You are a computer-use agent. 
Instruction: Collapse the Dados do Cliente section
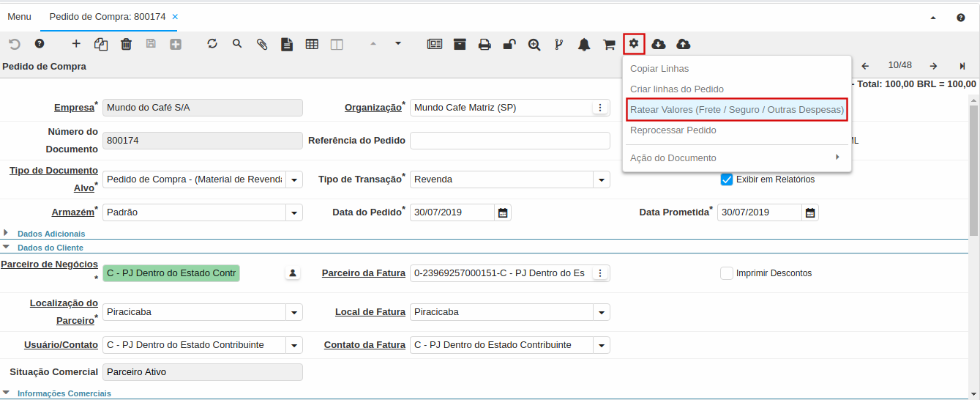50,248
